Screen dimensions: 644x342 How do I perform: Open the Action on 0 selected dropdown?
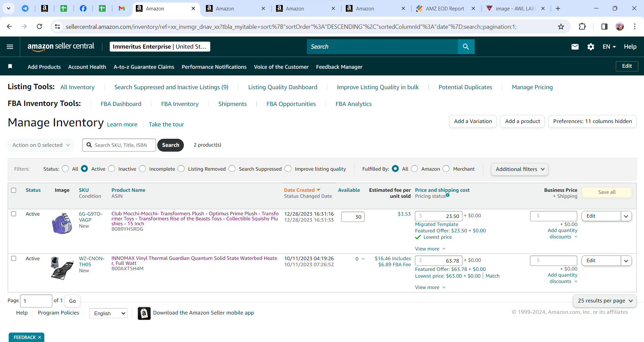[41, 145]
